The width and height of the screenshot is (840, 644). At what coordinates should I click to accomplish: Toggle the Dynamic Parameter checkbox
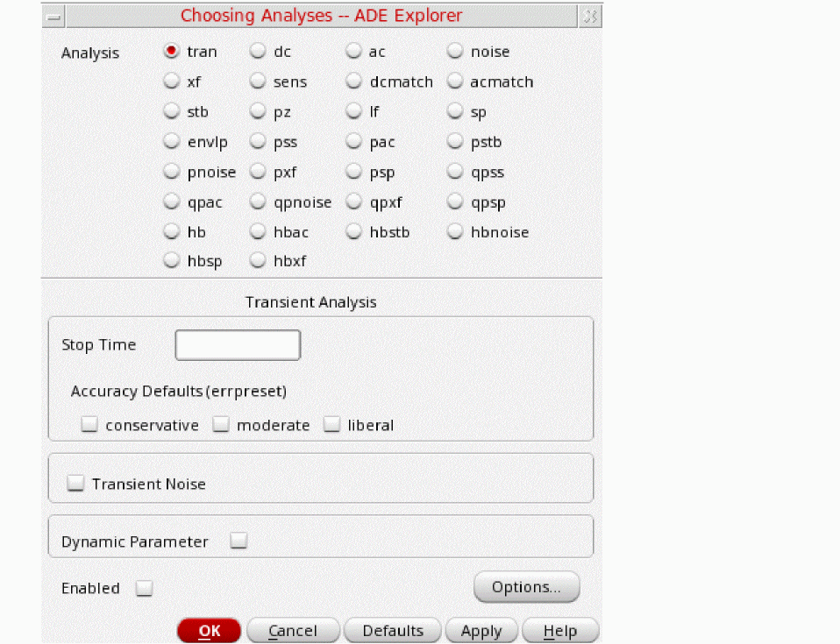coord(238,541)
